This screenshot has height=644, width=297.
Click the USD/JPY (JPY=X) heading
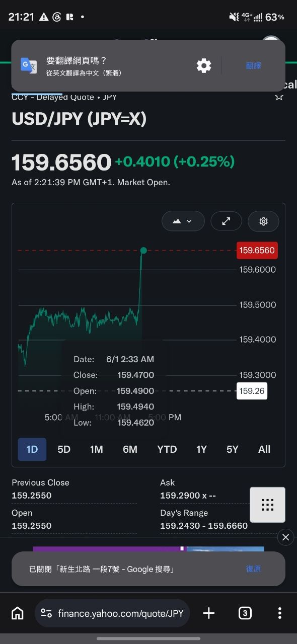pyautogui.click(x=79, y=119)
